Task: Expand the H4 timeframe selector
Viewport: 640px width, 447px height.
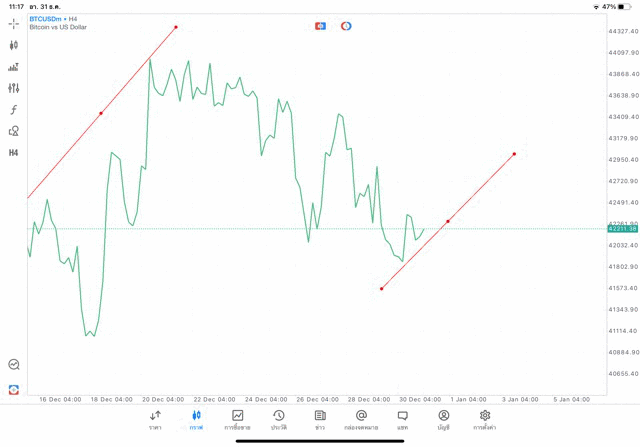Action: pyautogui.click(x=14, y=153)
